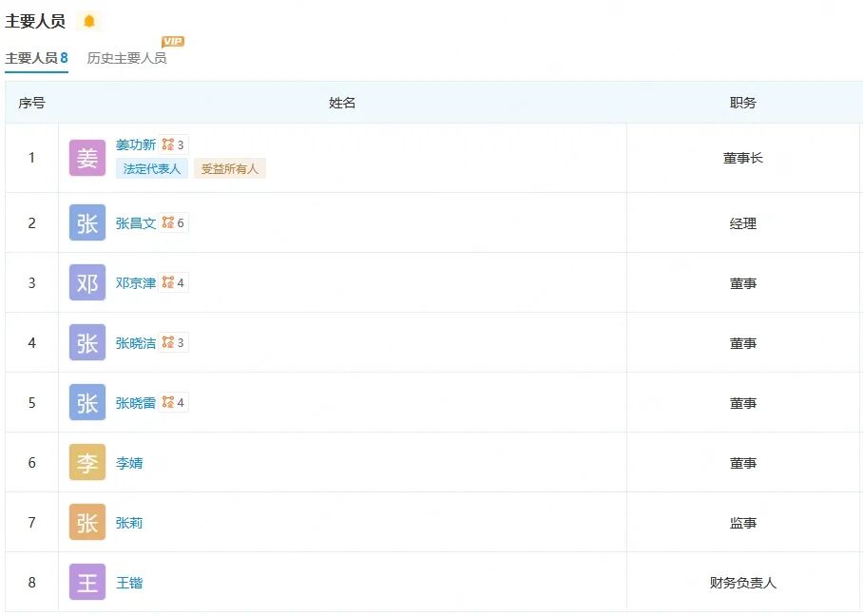Click the 主要人员 section heading

pos(35,22)
